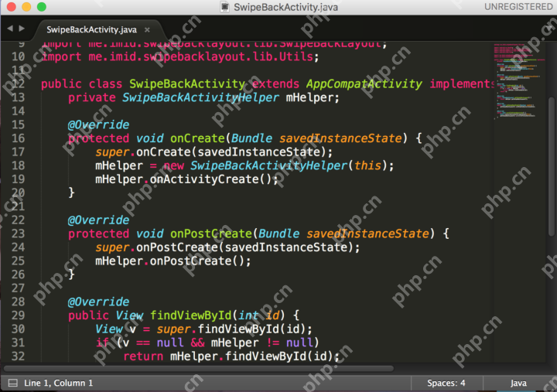Click the UNREGISTERED label in title bar

tap(518, 6)
